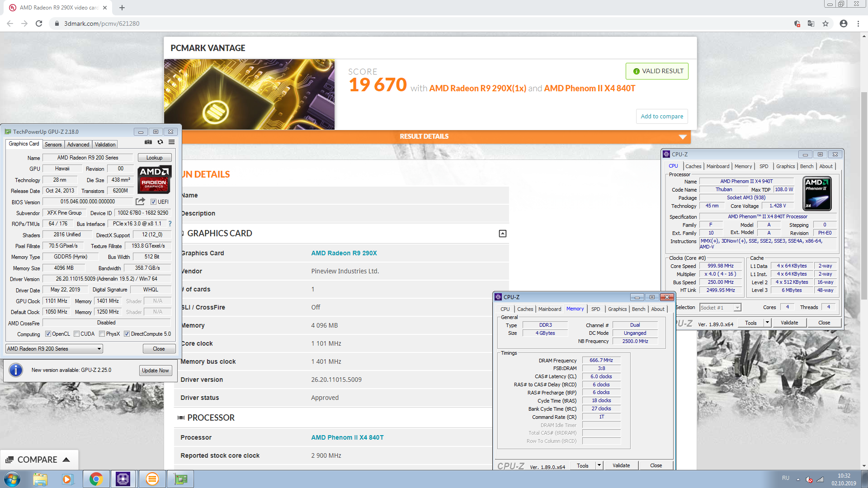This screenshot has width=868, height=488.
Task: Expand the Result Details bar
Action: click(x=683, y=136)
